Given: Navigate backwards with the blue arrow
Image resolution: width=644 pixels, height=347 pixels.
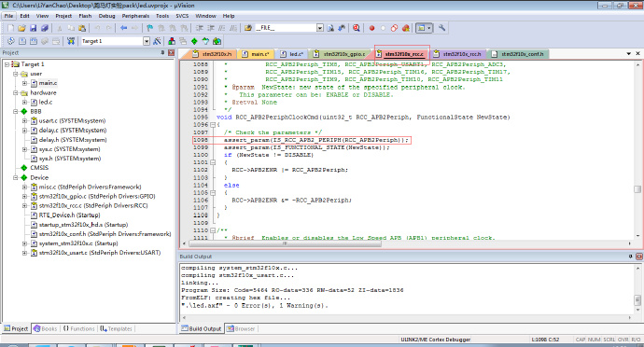Looking at the screenshot, I should point(123,28).
